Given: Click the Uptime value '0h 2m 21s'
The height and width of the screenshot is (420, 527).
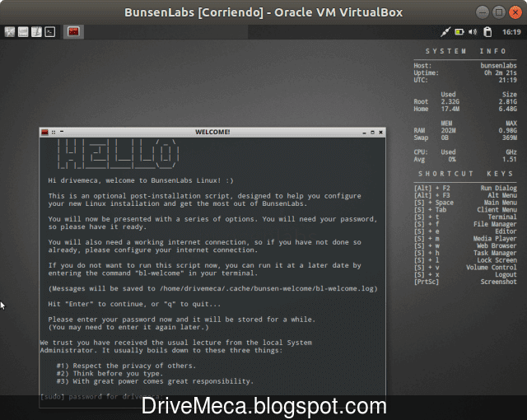Looking at the screenshot, I should (x=501, y=73).
